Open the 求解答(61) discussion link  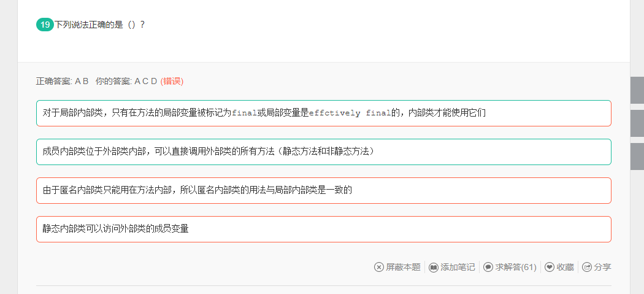point(516,267)
